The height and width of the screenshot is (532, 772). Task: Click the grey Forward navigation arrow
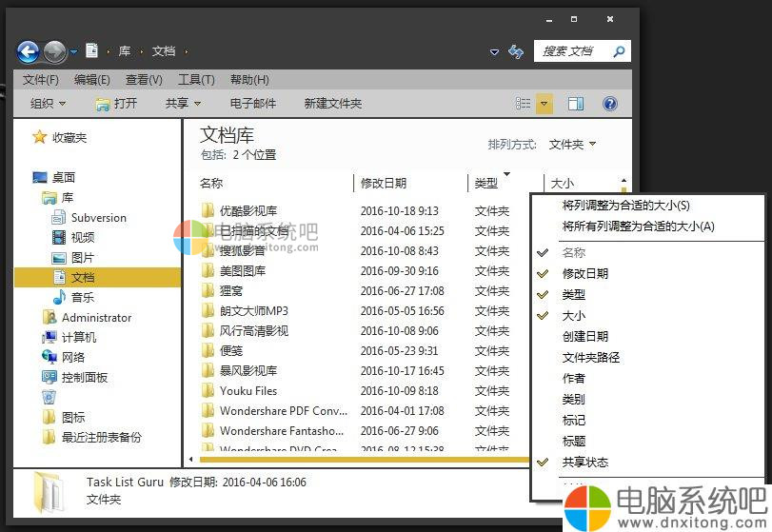[x=54, y=51]
